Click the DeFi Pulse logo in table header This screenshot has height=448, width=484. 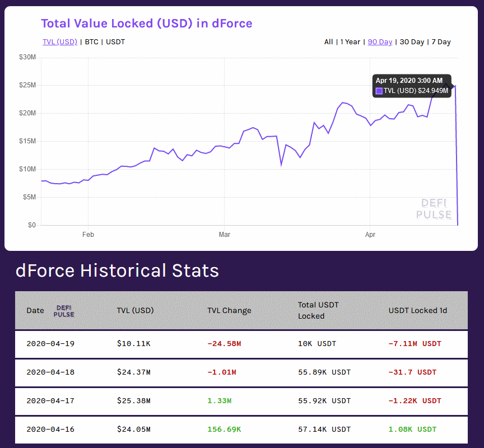pos(64,311)
